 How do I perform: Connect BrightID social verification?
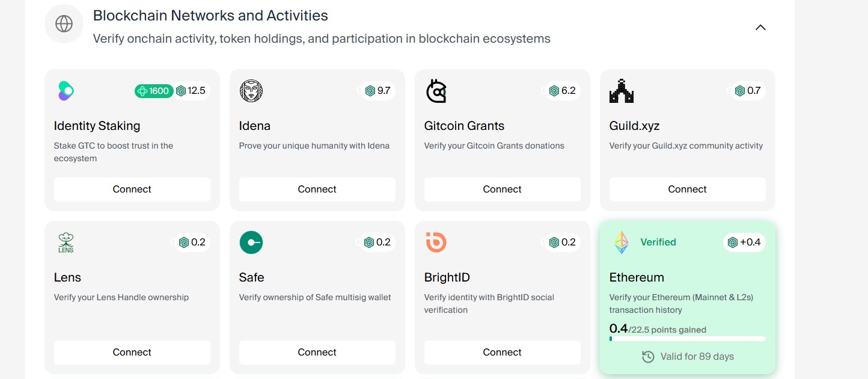(x=503, y=352)
